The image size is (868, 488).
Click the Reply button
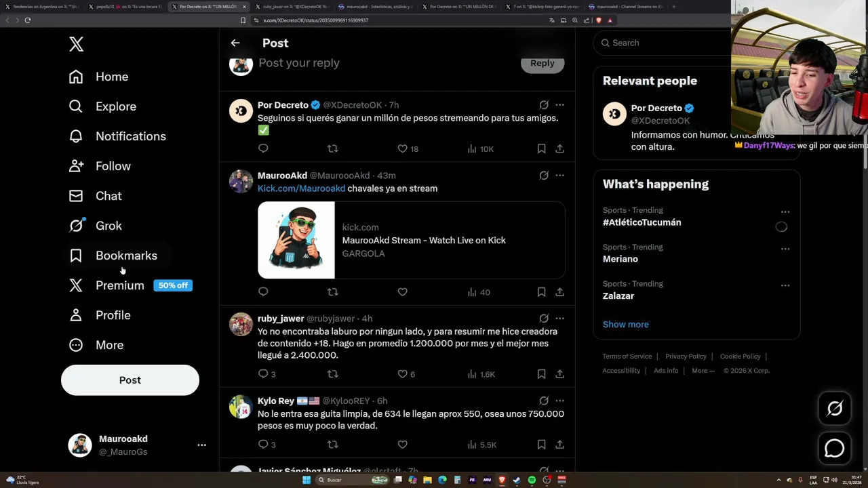click(x=542, y=63)
